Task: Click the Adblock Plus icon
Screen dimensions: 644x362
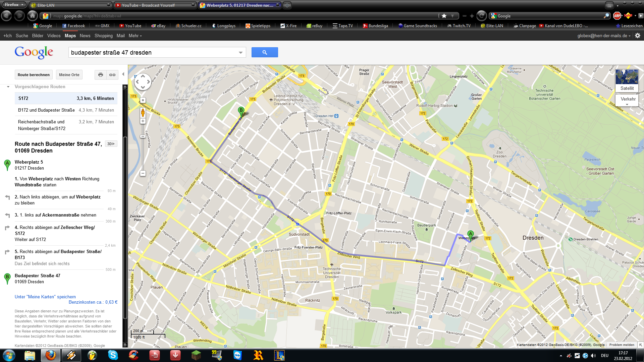Action: (617, 16)
